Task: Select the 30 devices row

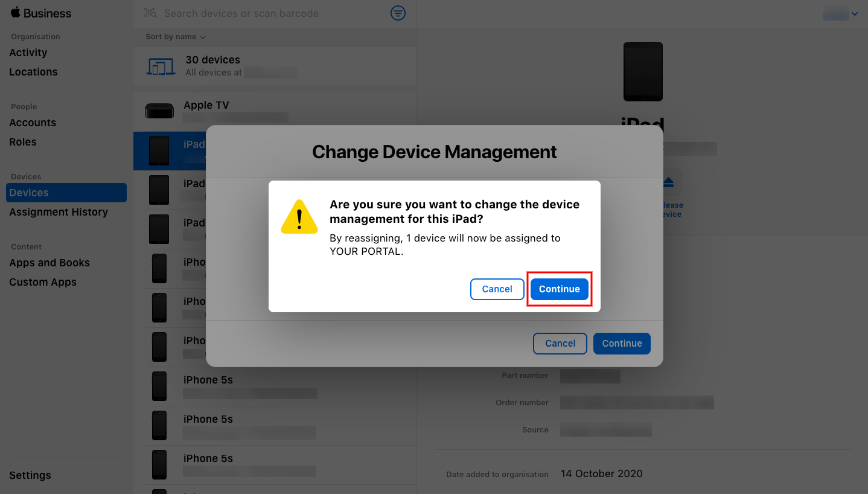Action: [x=275, y=66]
